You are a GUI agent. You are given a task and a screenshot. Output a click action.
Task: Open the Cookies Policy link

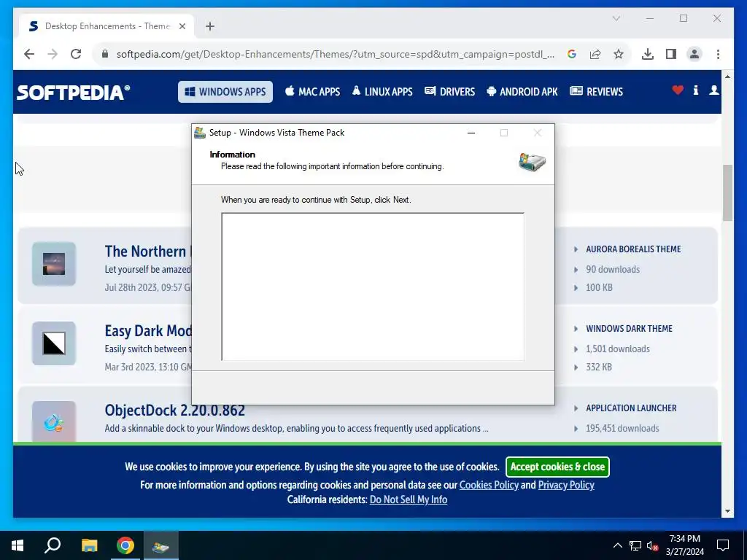(489, 485)
